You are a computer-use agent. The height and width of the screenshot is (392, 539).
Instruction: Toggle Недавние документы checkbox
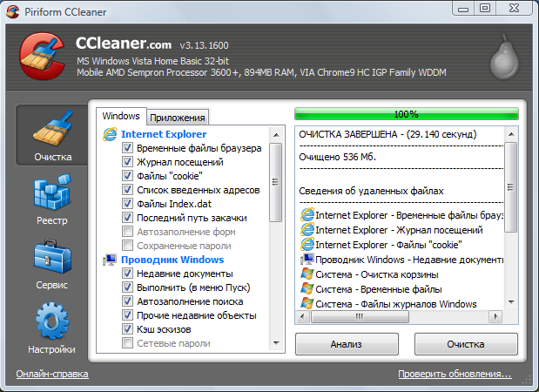click(127, 274)
